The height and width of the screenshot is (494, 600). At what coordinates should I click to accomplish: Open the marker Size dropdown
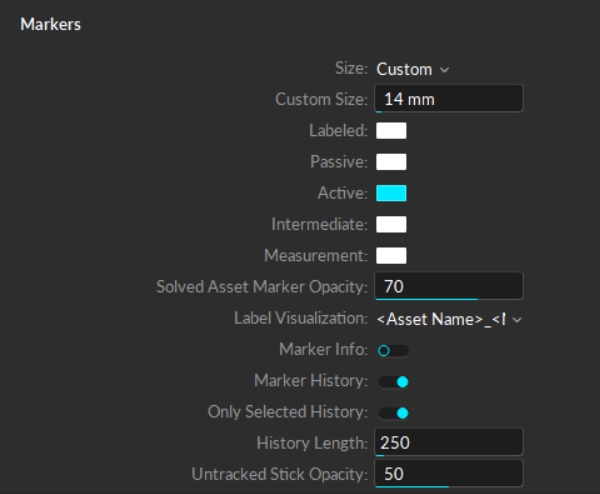pos(412,69)
